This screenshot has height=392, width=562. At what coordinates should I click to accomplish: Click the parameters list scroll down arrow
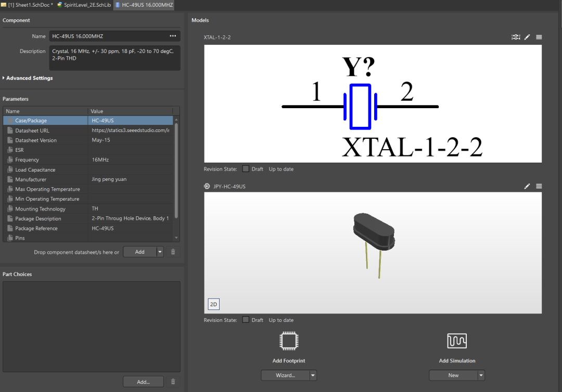coord(176,238)
